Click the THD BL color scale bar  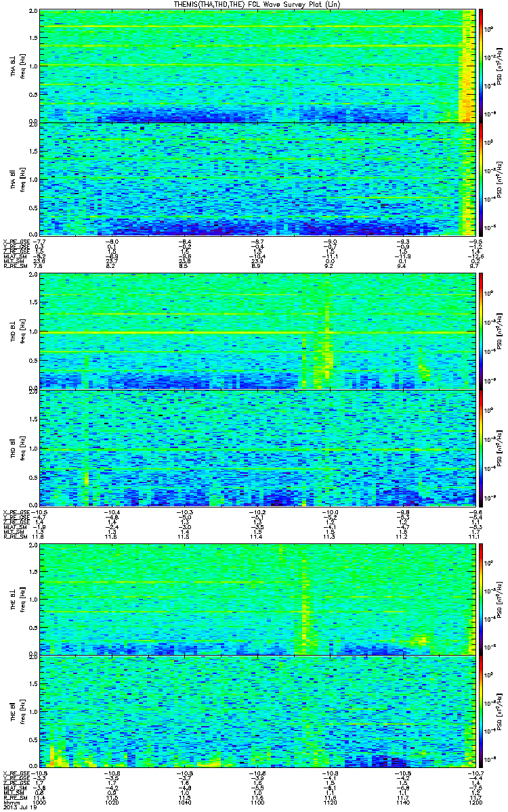tap(480, 331)
